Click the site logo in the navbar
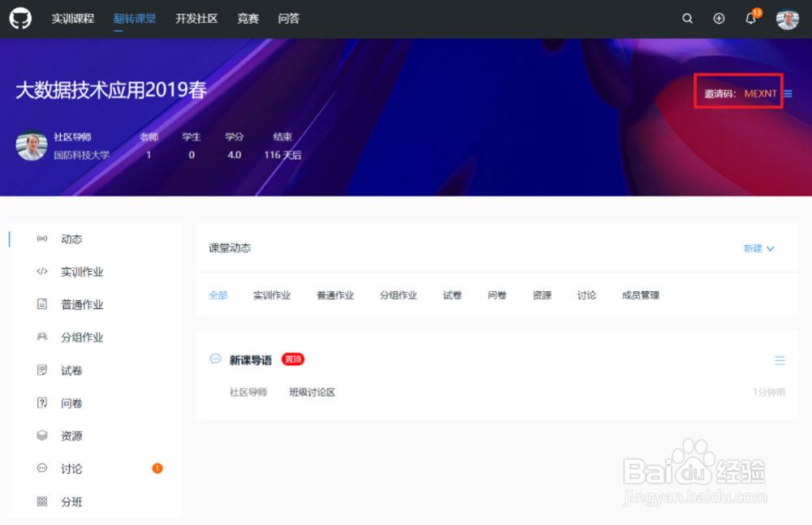The width and height of the screenshot is (812, 525). (x=20, y=19)
